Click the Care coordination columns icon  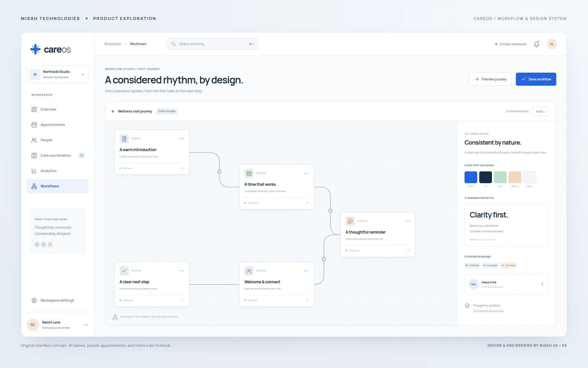[x=34, y=155]
